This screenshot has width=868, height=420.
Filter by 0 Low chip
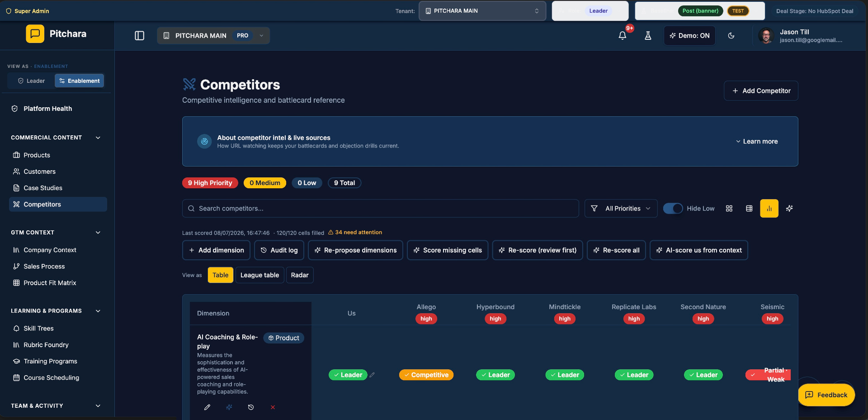coord(307,183)
